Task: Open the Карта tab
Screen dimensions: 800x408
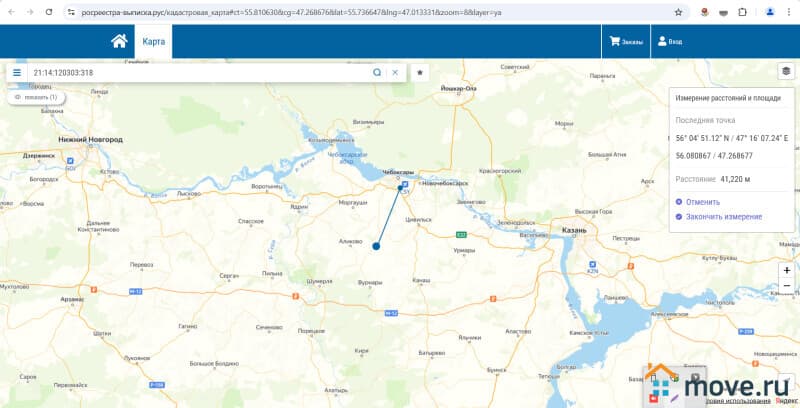Action: click(x=154, y=42)
